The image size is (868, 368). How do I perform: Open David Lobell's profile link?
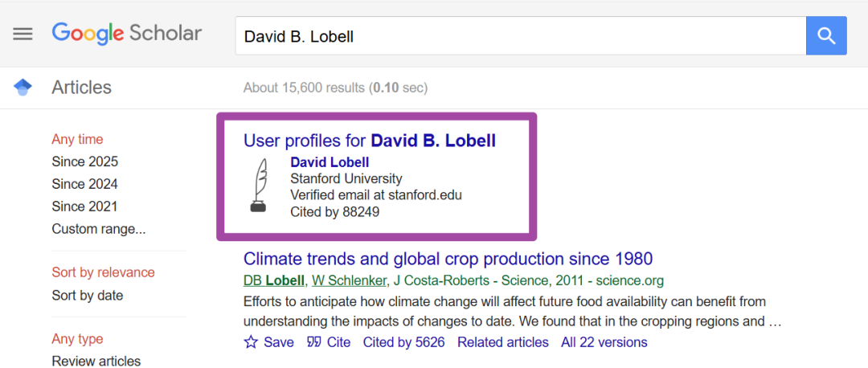[330, 162]
